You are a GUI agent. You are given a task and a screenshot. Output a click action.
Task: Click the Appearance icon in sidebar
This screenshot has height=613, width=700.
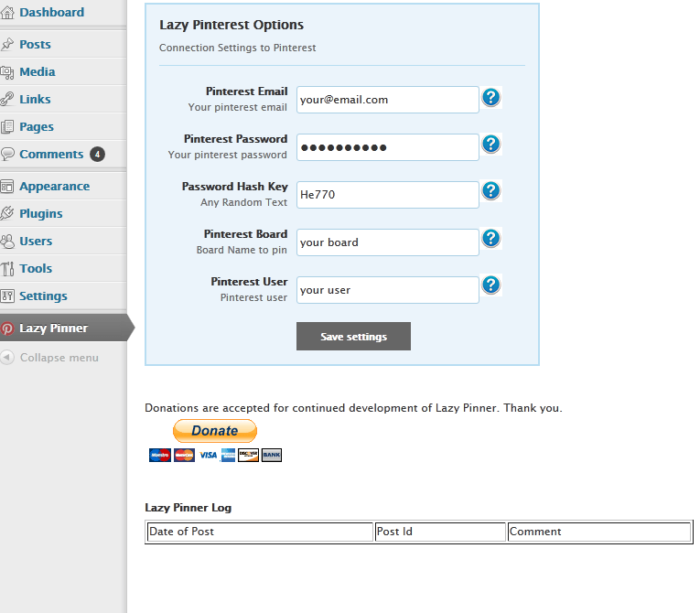(7, 186)
